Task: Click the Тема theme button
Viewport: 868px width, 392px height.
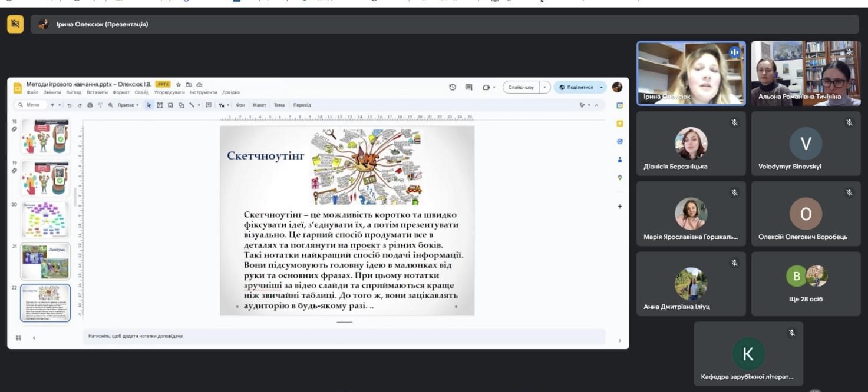Action: point(279,105)
